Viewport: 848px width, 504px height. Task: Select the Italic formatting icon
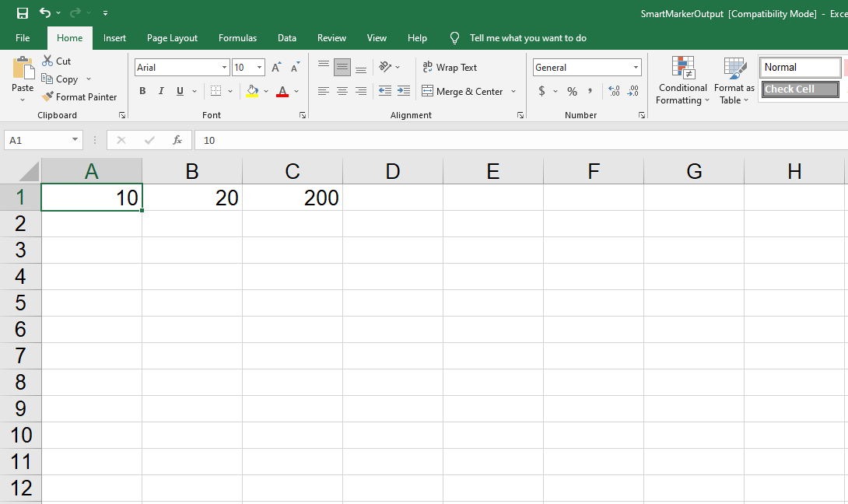(161, 91)
